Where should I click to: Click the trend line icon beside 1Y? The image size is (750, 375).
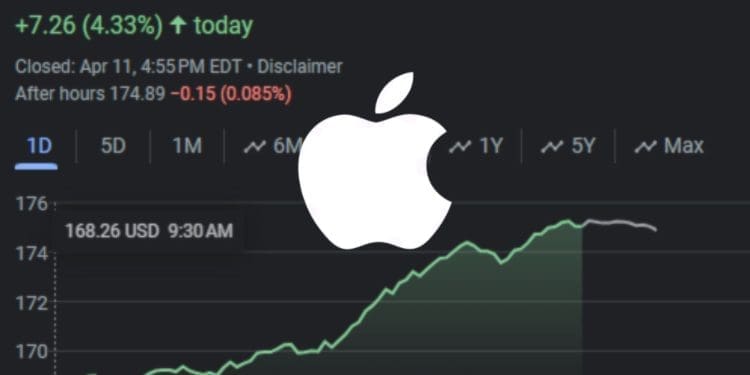[460, 147]
